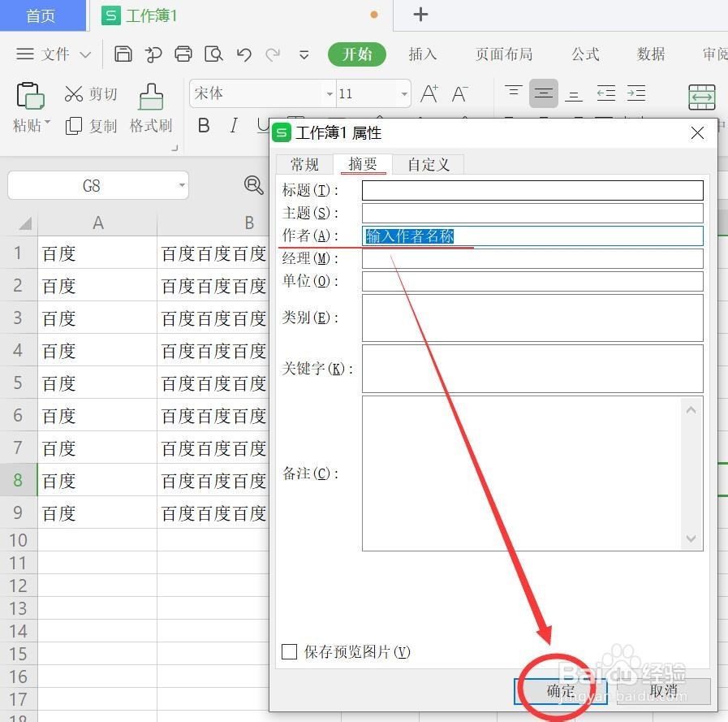Image resolution: width=728 pixels, height=722 pixels.
Task: Click the decrease indent icon
Action: [605, 93]
